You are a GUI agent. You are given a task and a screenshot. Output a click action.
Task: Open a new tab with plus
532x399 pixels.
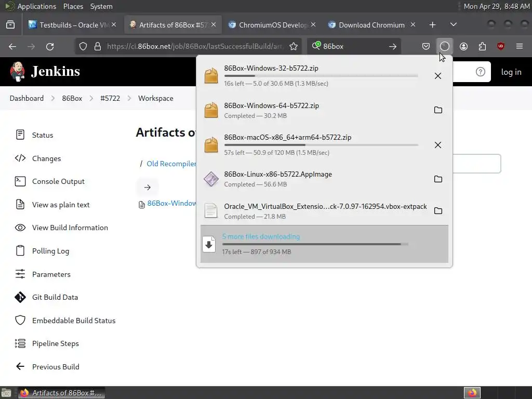pos(432,25)
